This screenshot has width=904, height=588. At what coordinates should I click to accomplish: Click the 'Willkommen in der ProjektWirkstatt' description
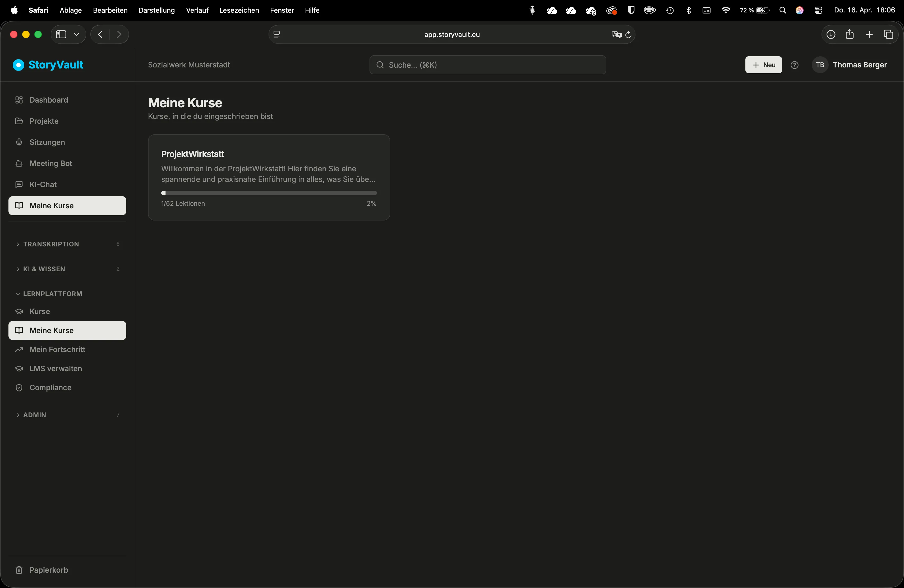269,174
